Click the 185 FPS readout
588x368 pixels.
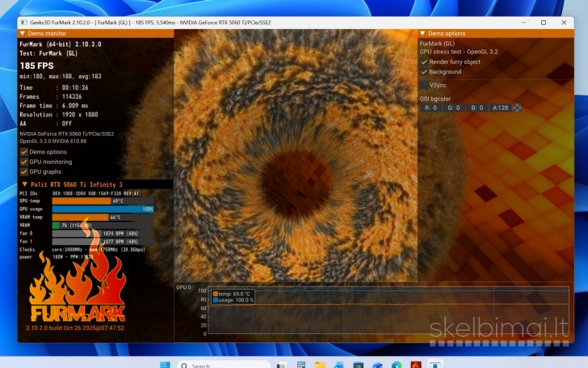pos(37,66)
